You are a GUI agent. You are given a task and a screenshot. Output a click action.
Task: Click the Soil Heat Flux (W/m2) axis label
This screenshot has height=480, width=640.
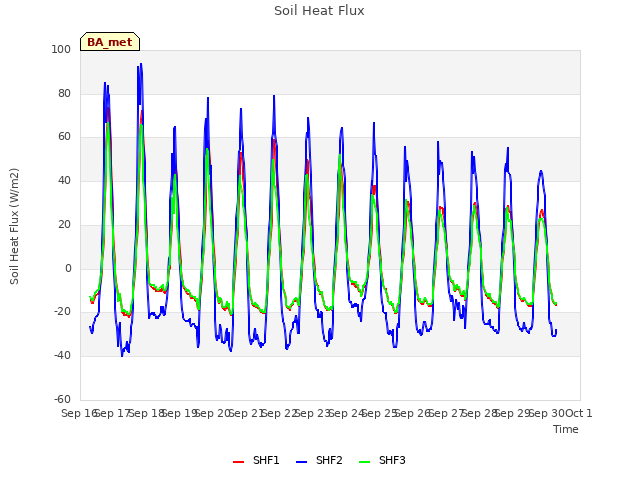(14, 226)
